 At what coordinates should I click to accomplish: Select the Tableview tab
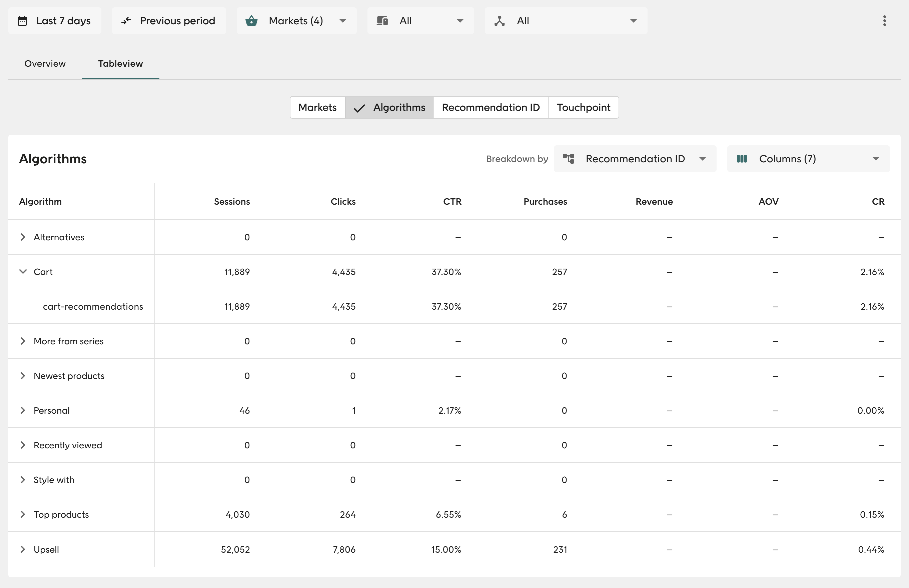(x=121, y=63)
